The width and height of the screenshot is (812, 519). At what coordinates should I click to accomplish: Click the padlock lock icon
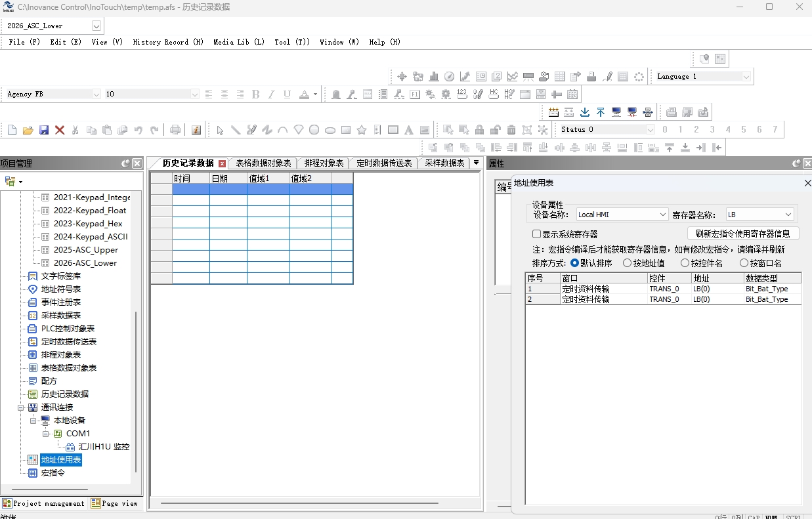[x=480, y=130]
